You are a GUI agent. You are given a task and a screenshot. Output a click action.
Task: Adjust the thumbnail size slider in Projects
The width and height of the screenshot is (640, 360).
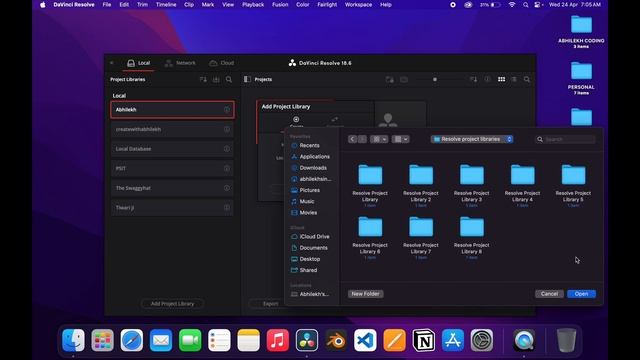(435, 79)
